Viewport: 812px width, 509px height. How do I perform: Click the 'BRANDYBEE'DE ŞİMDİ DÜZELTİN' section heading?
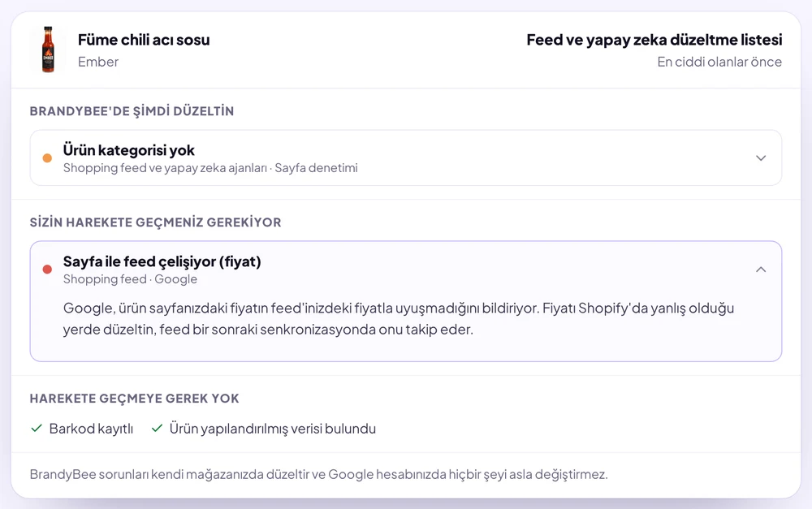point(132,111)
